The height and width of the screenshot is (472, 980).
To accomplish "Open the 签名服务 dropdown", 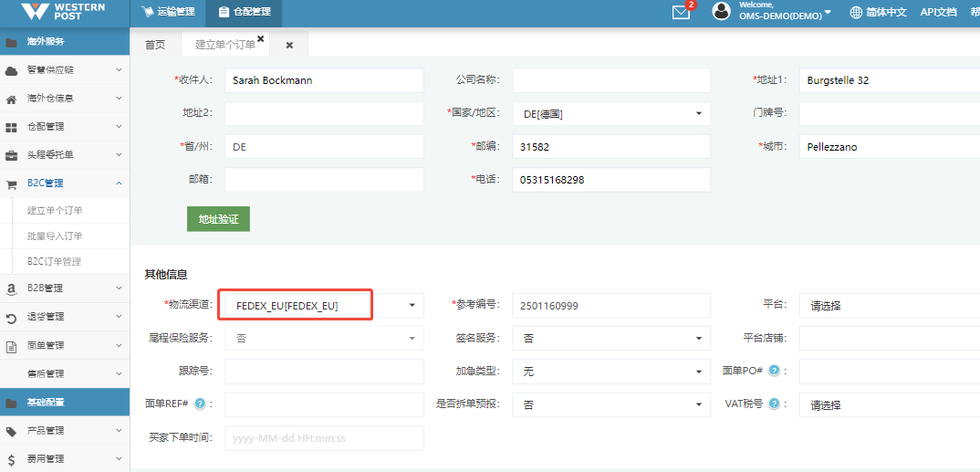I will click(x=611, y=338).
